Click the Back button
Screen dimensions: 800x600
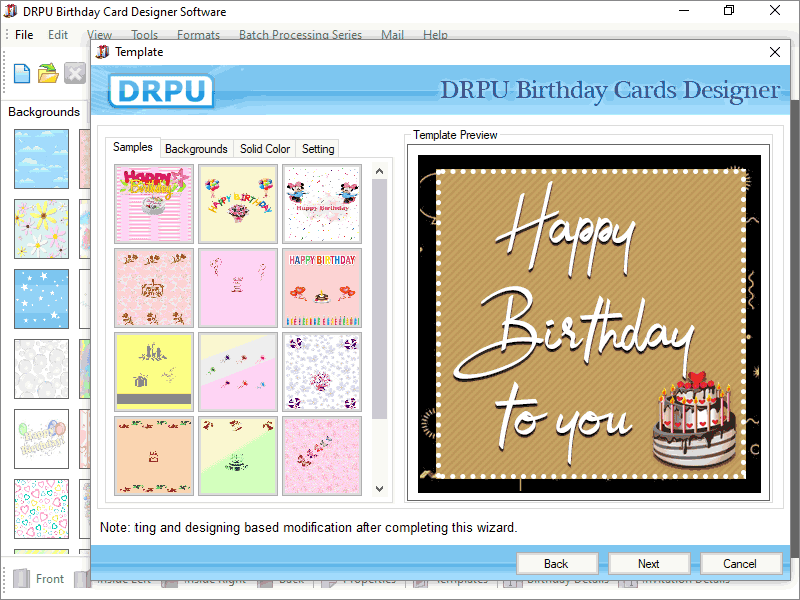tap(557, 563)
